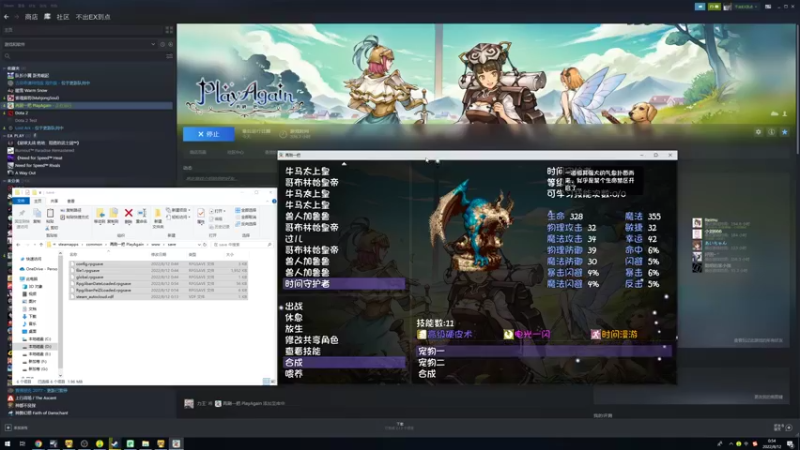The image size is (800, 450).
Task: Click Pin to Quick access icon
Action: coord(22,217)
